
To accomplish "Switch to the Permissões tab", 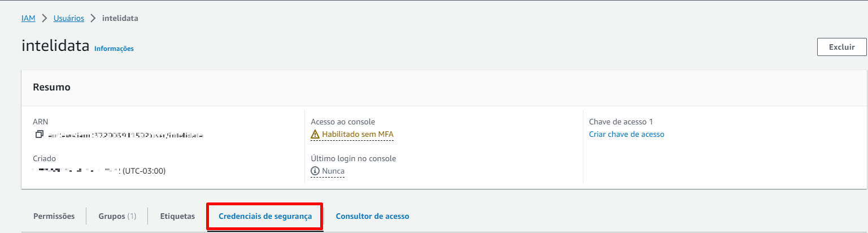I will (x=54, y=216).
